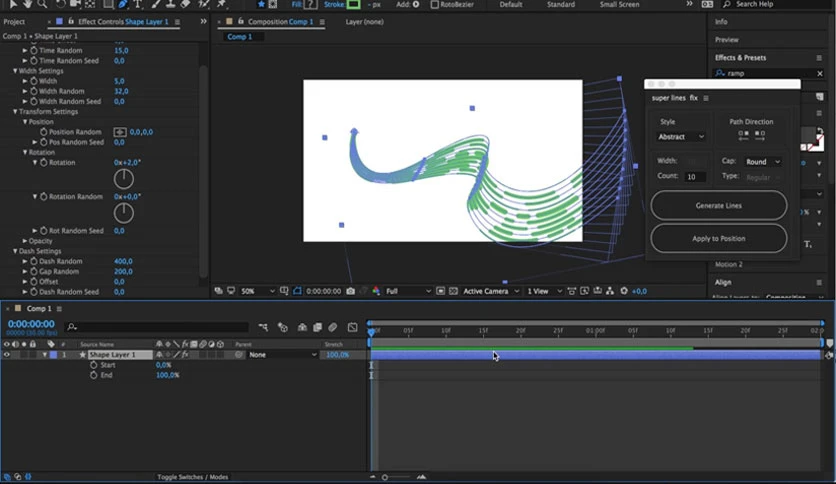Select the Hand tool
Screen dimensions: 836x484
click(27, 4)
